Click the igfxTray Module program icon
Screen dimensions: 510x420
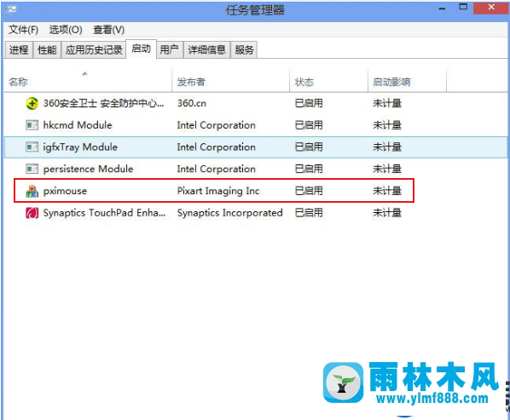32,147
